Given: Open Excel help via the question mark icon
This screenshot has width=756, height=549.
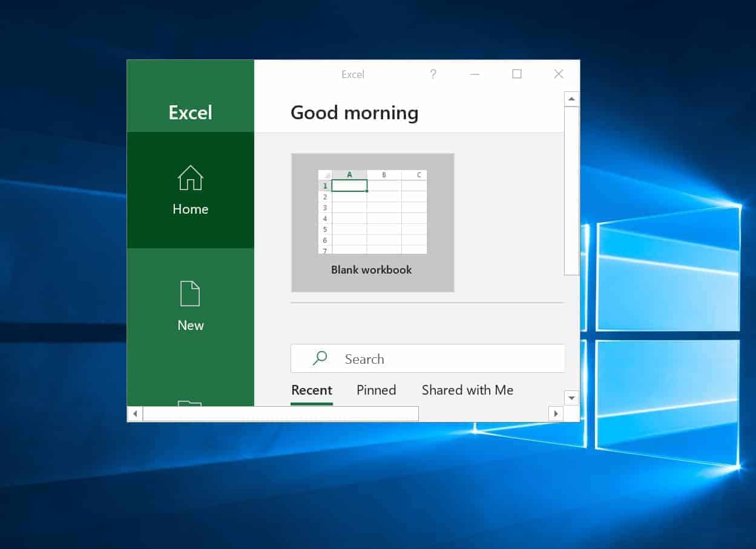Looking at the screenshot, I should (x=433, y=74).
